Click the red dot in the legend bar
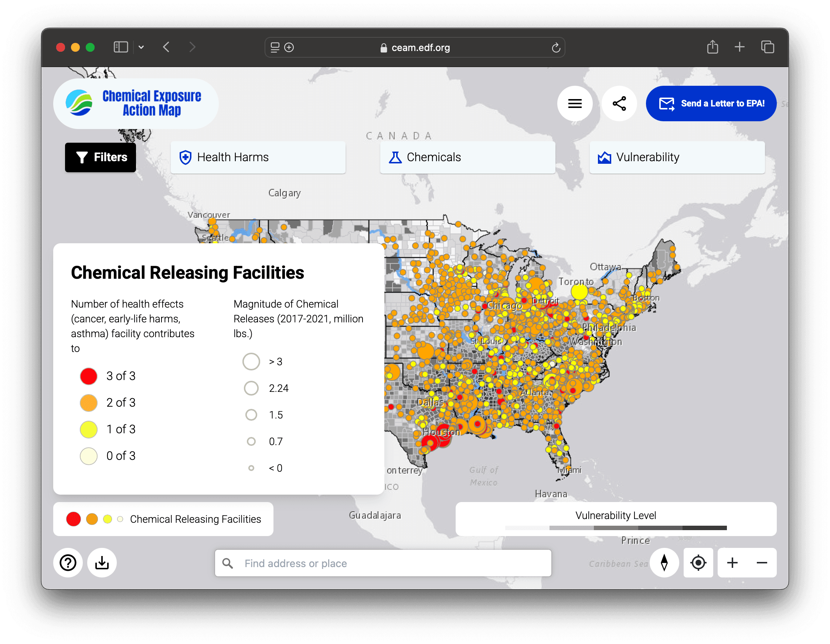 coord(73,519)
